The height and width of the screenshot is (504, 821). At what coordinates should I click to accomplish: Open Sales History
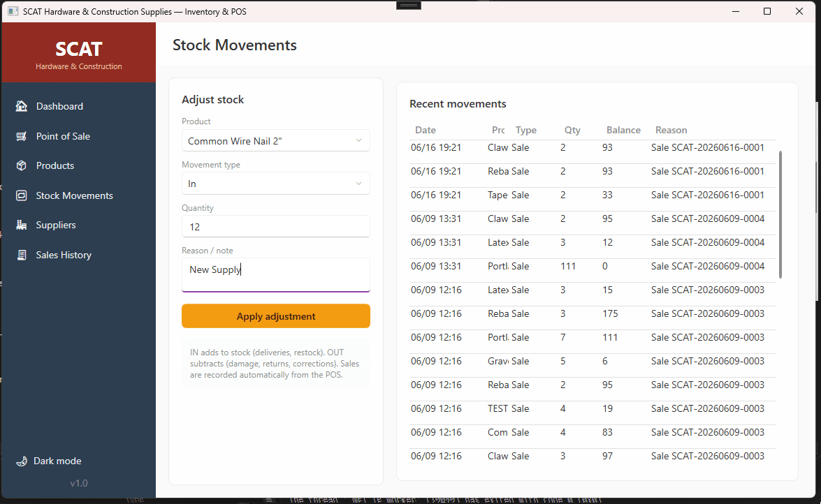pos(78,255)
